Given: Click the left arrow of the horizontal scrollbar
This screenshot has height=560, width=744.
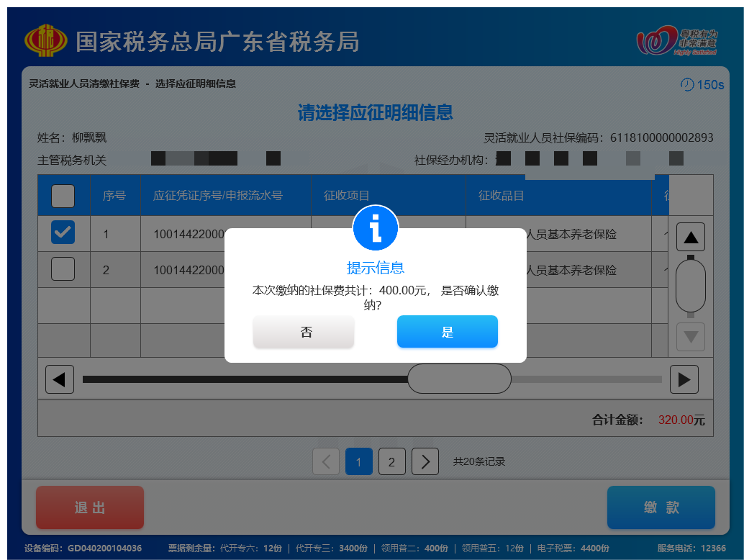Looking at the screenshot, I should [x=60, y=379].
